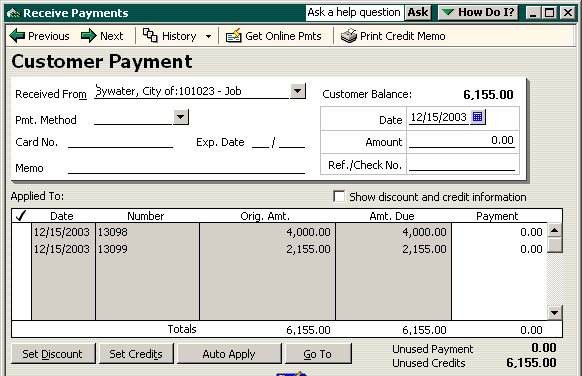The image size is (582, 376).
Task: Click the Exp. Date month field
Action: (260, 142)
